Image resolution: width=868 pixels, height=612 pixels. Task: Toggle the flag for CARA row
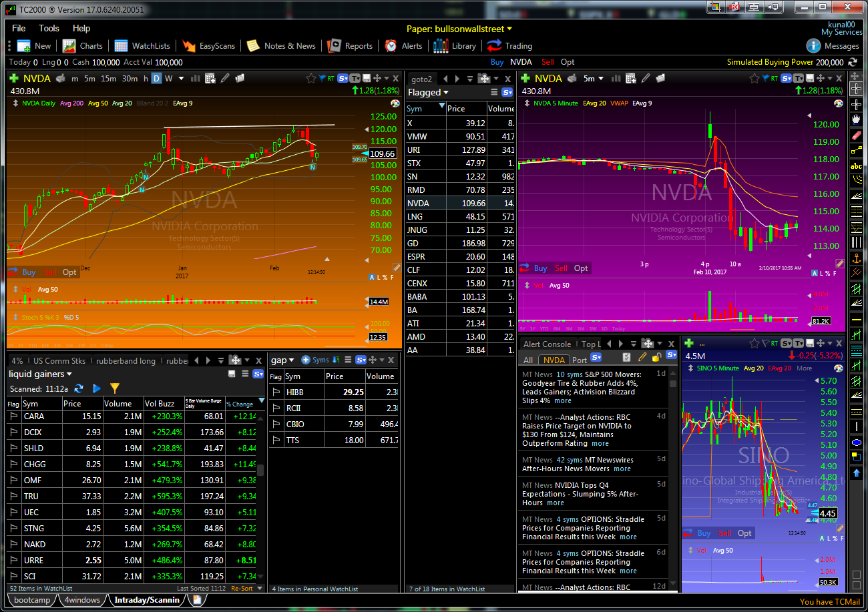(x=13, y=416)
